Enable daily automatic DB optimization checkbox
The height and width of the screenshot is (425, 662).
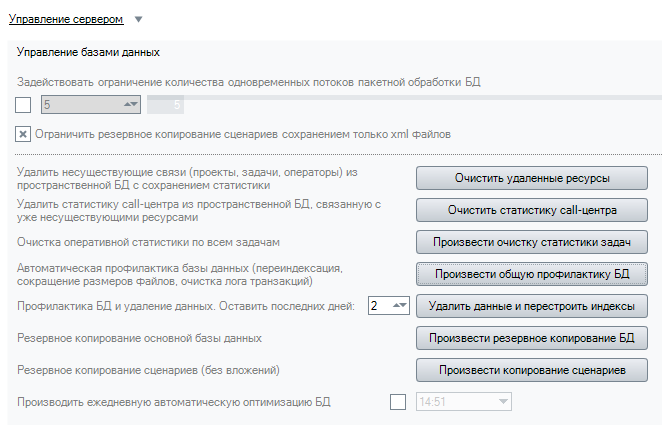(x=398, y=402)
